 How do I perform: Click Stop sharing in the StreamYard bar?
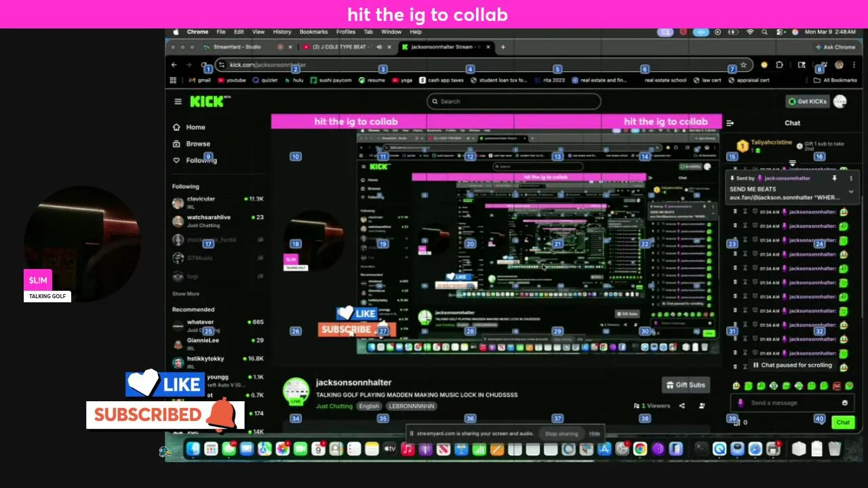click(x=561, y=434)
